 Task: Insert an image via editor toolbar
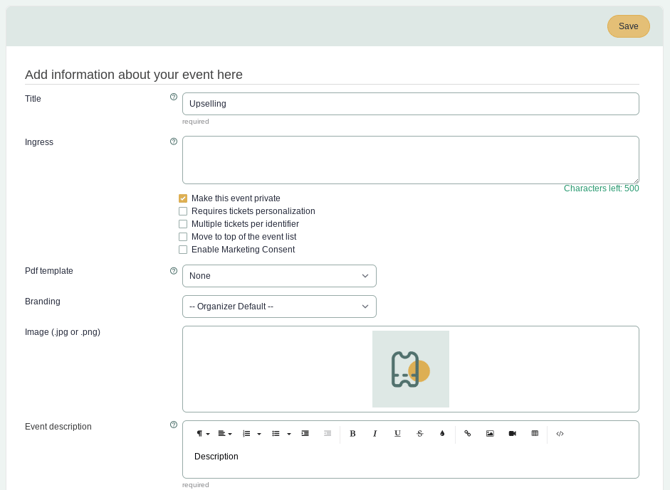click(490, 433)
